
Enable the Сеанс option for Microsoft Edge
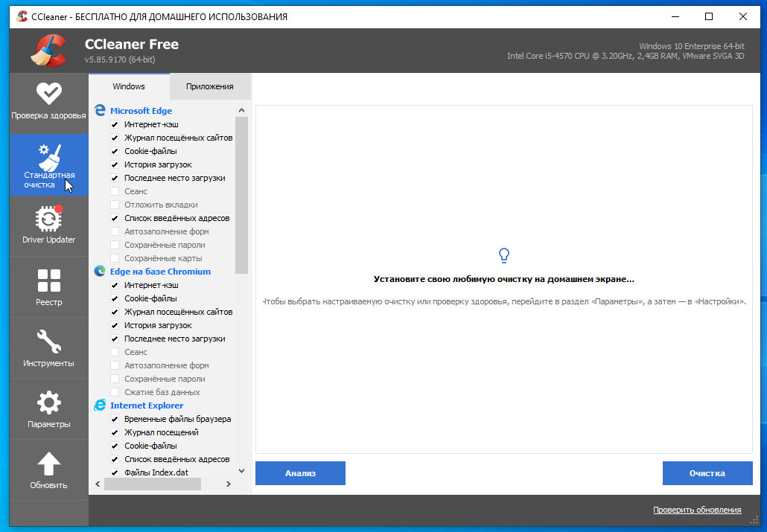pos(114,191)
